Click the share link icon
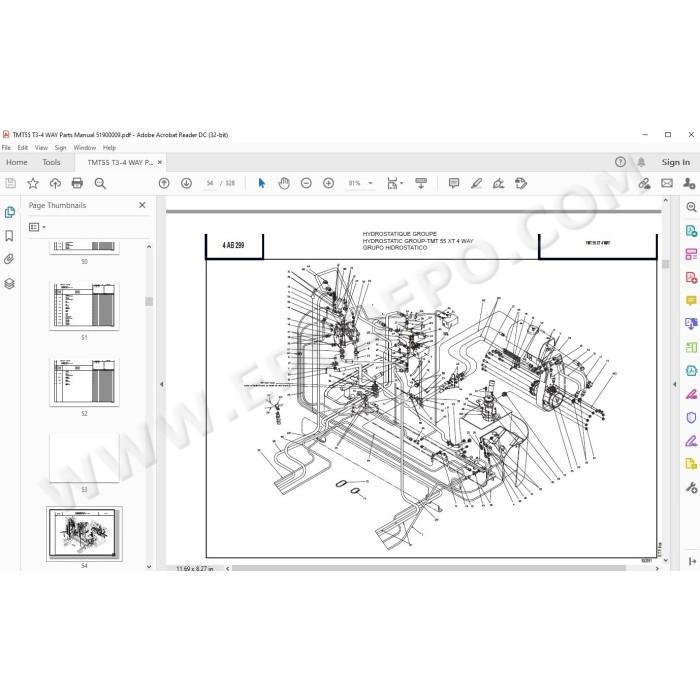 tap(644, 183)
